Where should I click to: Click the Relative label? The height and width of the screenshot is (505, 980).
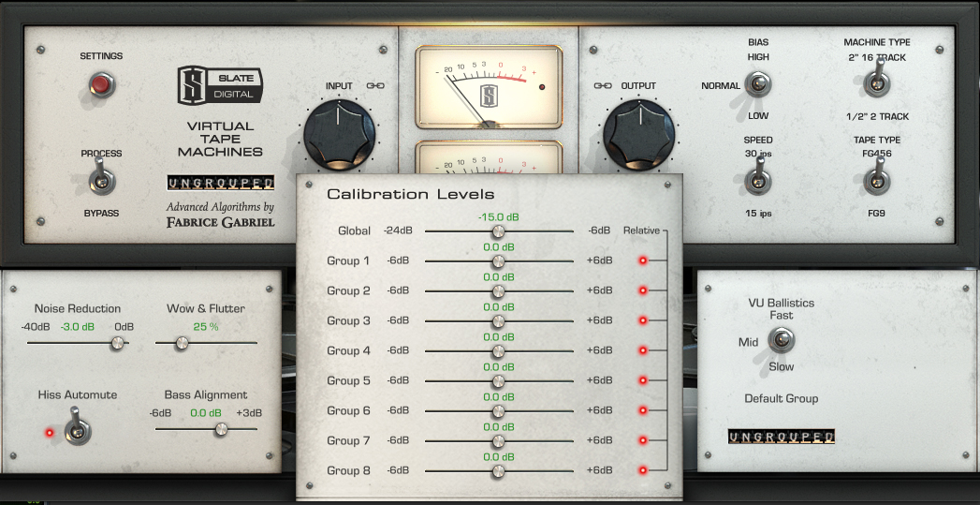(641, 230)
